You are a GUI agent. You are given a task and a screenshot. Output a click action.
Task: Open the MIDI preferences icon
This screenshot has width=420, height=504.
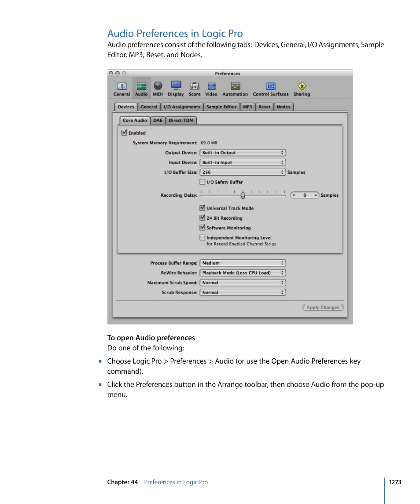pos(158,89)
